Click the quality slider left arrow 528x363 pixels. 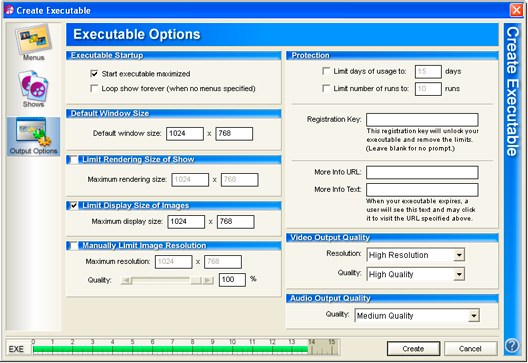tap(126, 280)
